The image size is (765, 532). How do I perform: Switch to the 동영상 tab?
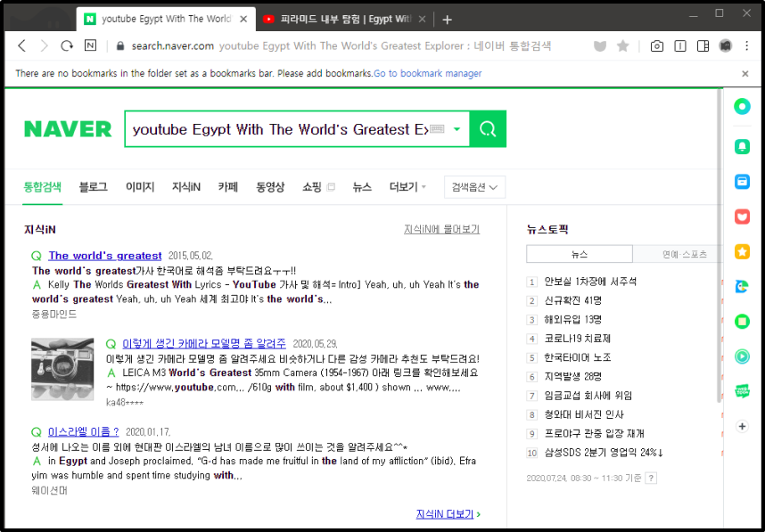pos(270,187)
